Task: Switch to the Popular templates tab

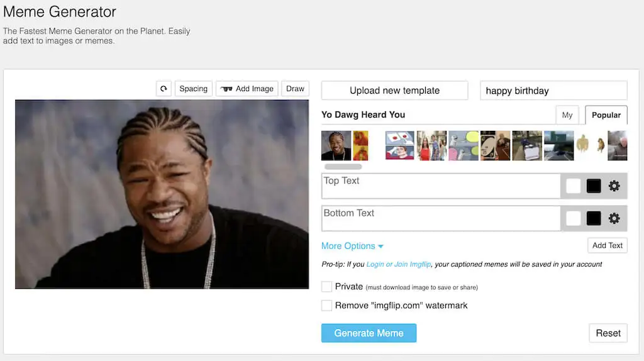Action: click(606, 115)
